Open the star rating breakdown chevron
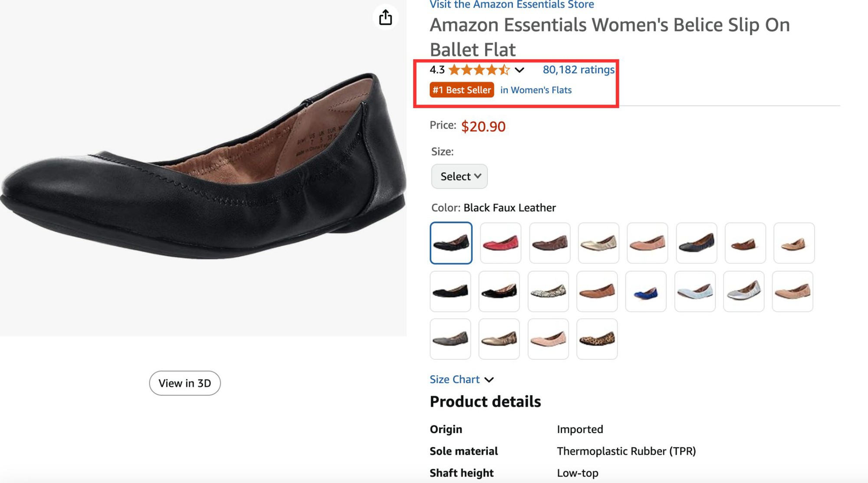The width and height of the screenshot is (868, 483). tap(519, 70)
